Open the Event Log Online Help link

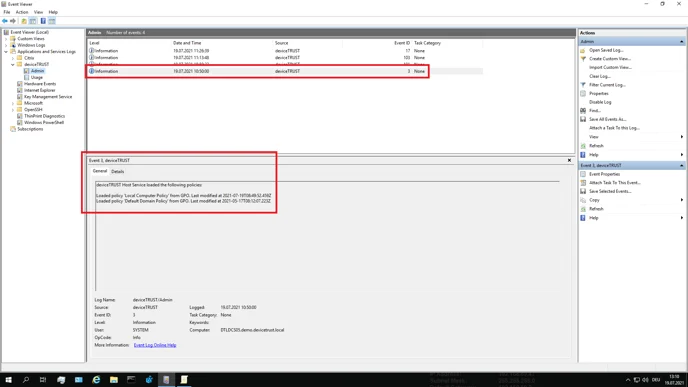click(155, 345)
